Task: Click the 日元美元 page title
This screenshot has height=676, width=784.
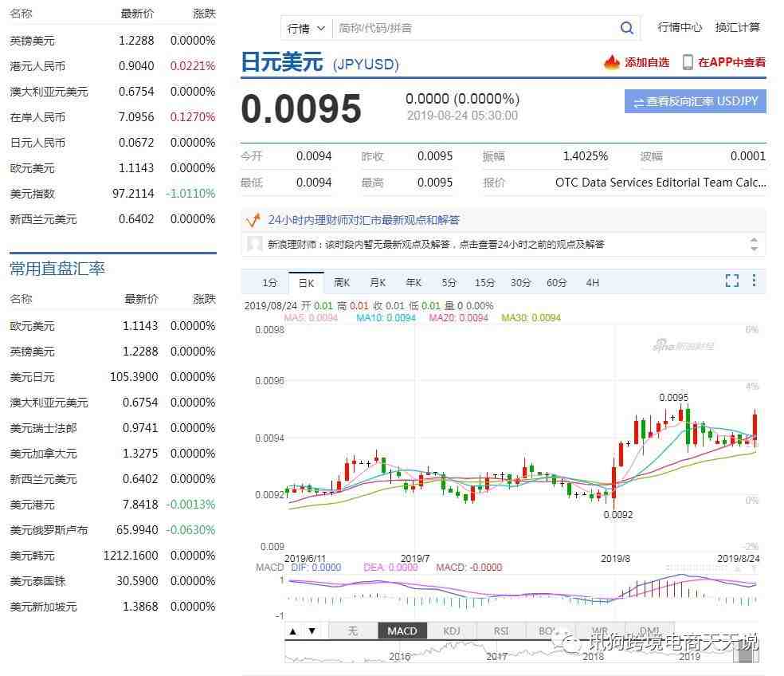Action: coord(281,62)
